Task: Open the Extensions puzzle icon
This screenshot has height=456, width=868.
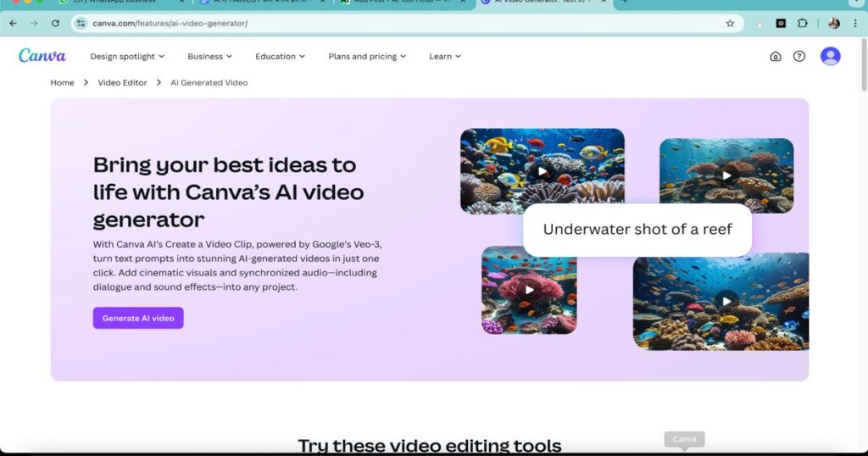Action: (802, 23)
